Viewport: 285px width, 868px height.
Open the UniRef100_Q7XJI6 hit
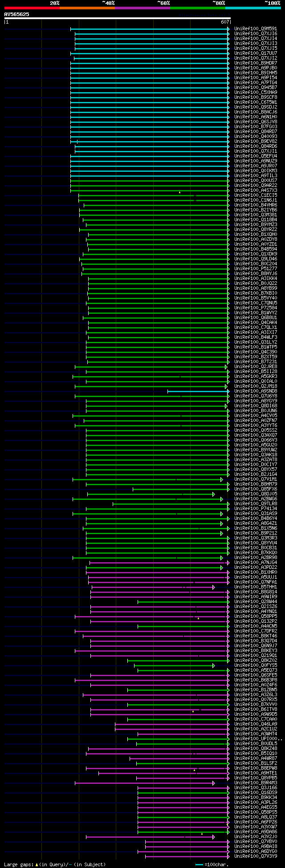tap(256, 34)
